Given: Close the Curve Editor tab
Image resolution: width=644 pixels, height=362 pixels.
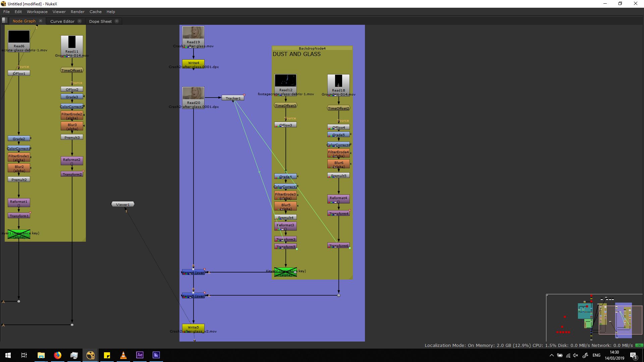Looking at the screenshot, I should click(x=79, y=21).
